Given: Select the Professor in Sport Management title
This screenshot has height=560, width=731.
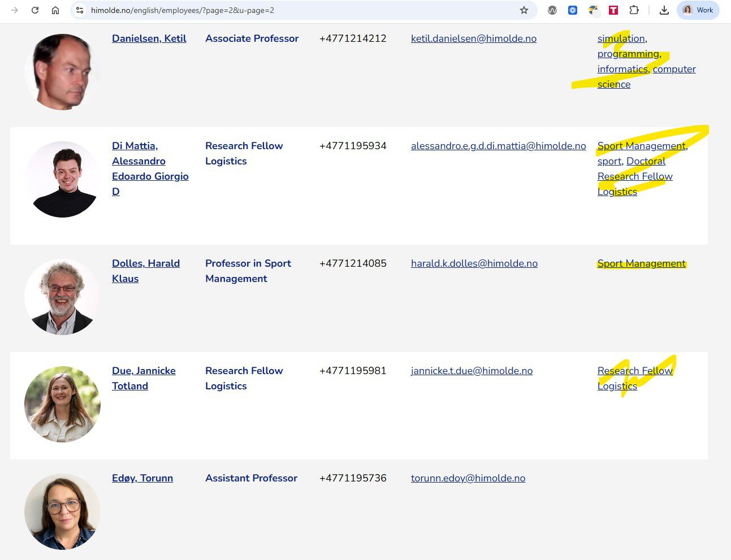Looking at the screenshot, I should (248, 271).
